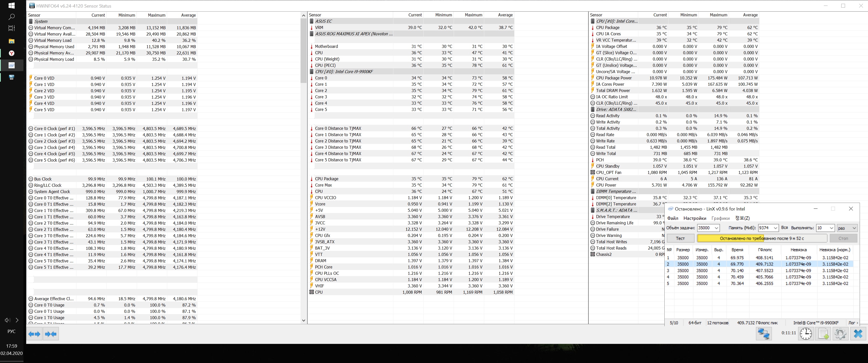Click the expand columns arrows icon
868x363 pixels.
coord(34,334)
